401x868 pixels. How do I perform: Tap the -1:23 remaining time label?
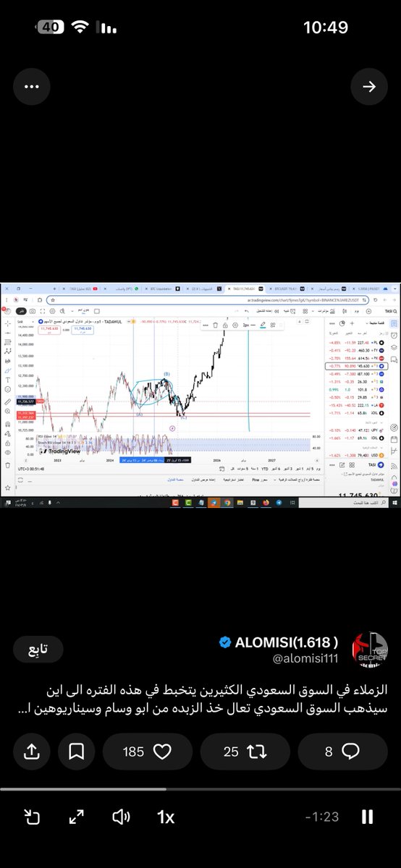(x=322, y=817)
